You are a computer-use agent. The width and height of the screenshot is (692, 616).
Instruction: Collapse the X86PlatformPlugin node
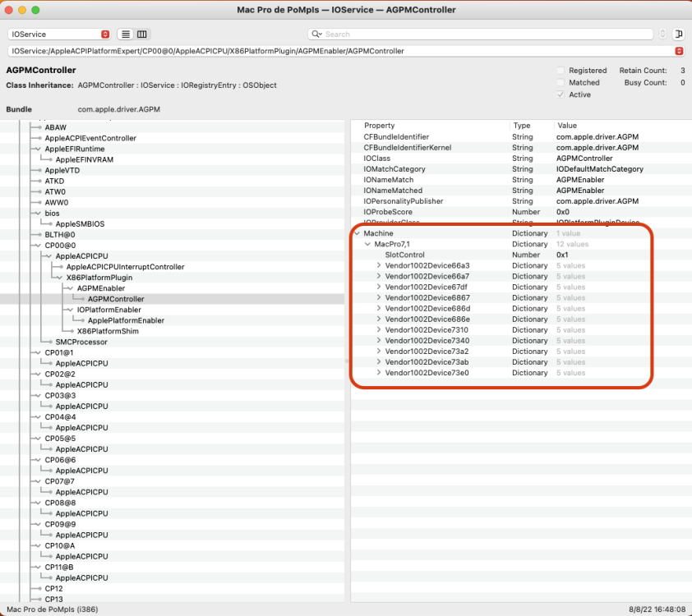pyautogui.click(x=59, y=278)
